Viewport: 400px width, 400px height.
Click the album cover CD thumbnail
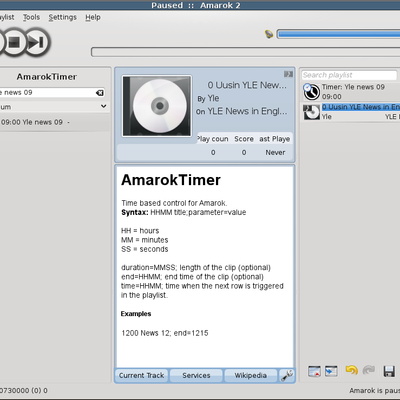pyautogui.click(x=157, y=106)
